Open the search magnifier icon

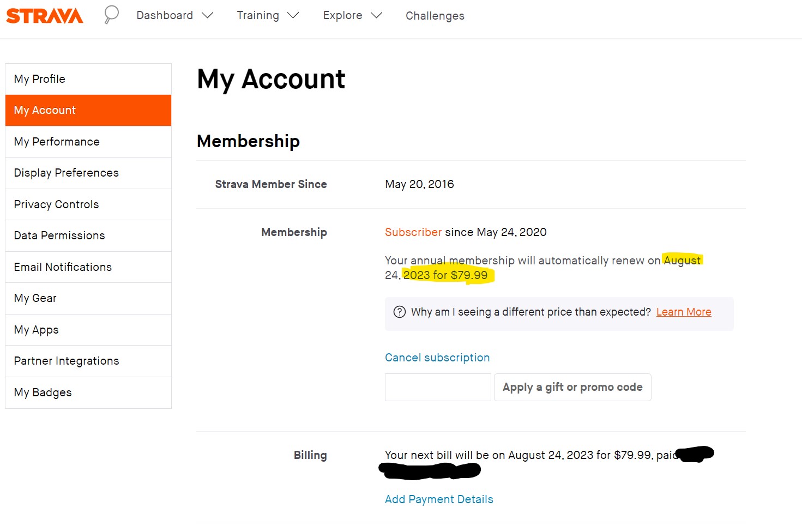point(111,15)
